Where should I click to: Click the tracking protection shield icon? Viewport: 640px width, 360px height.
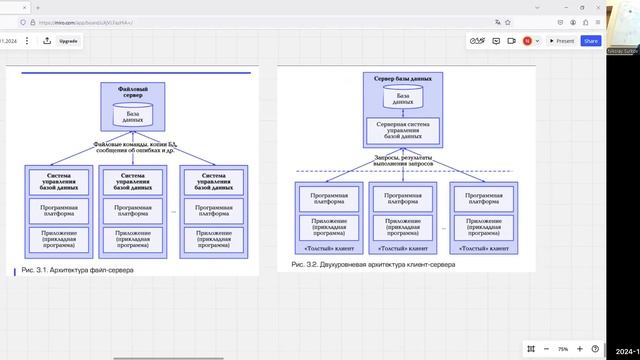[x=23, y=22]
